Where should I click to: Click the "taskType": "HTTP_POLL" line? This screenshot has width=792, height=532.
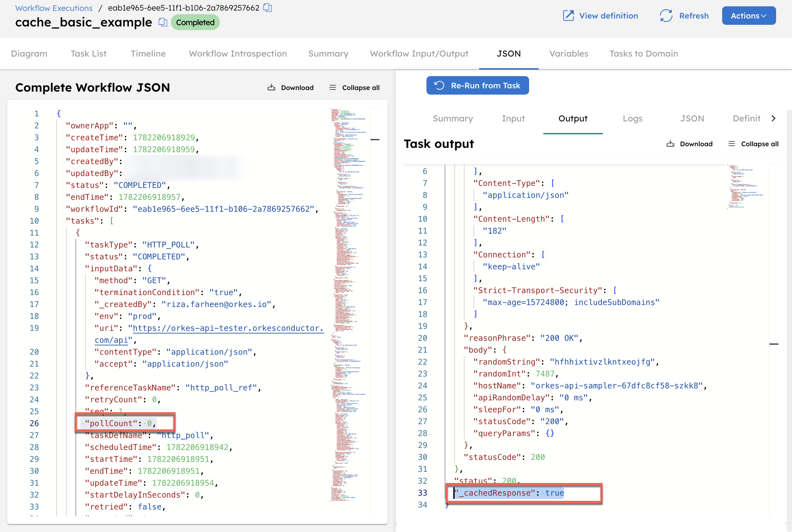(142, 244)
